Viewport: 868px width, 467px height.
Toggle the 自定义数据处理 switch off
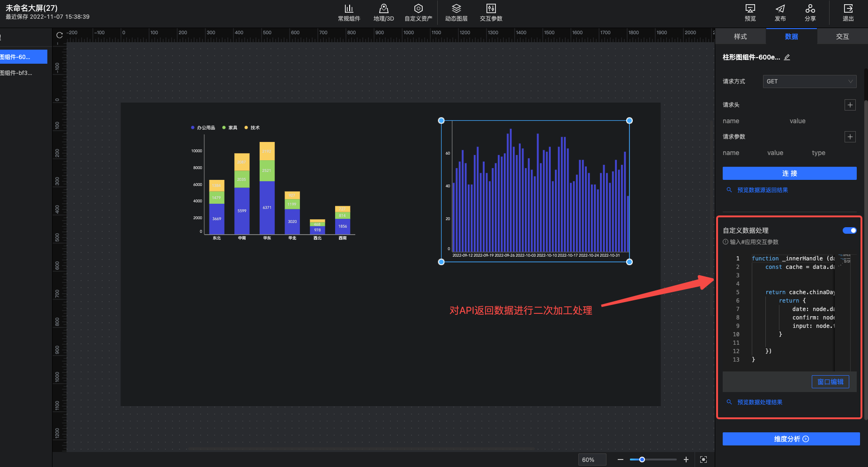point(849,230)
